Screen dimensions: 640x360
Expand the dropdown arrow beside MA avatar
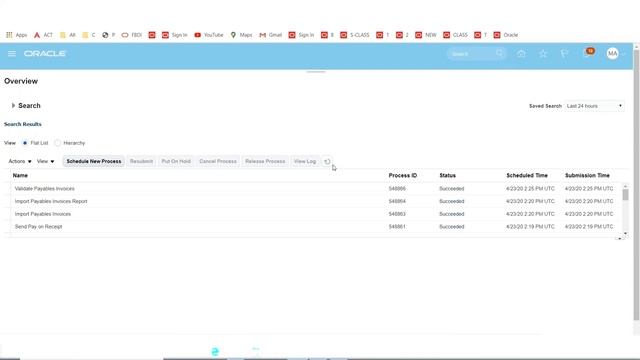pos(623,54)
